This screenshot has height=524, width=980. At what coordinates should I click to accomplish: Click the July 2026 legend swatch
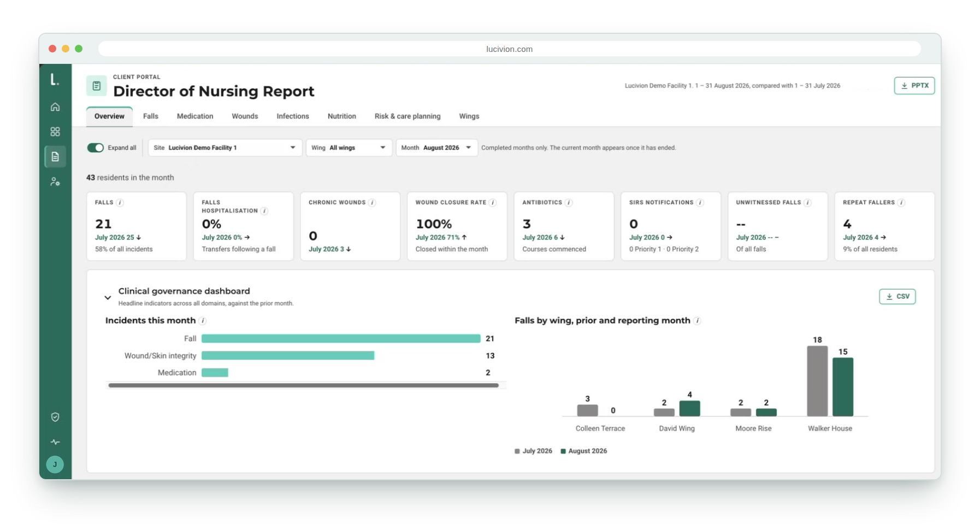pos(517,451)
